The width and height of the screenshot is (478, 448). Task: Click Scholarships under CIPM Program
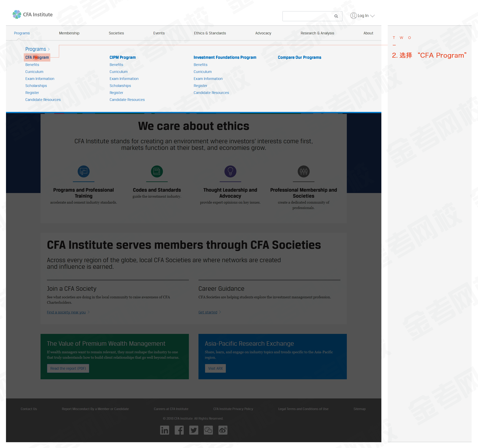coord(120,85)
